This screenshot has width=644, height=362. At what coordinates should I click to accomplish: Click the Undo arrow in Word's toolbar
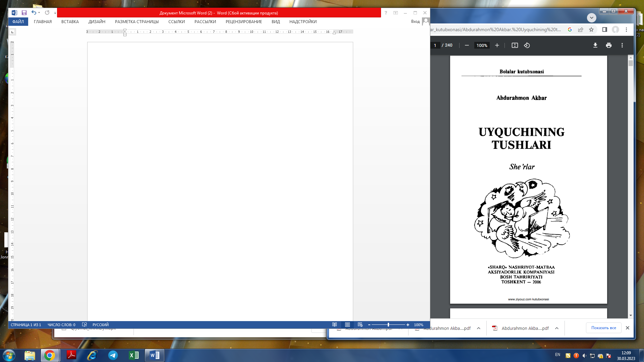point(34,13)
